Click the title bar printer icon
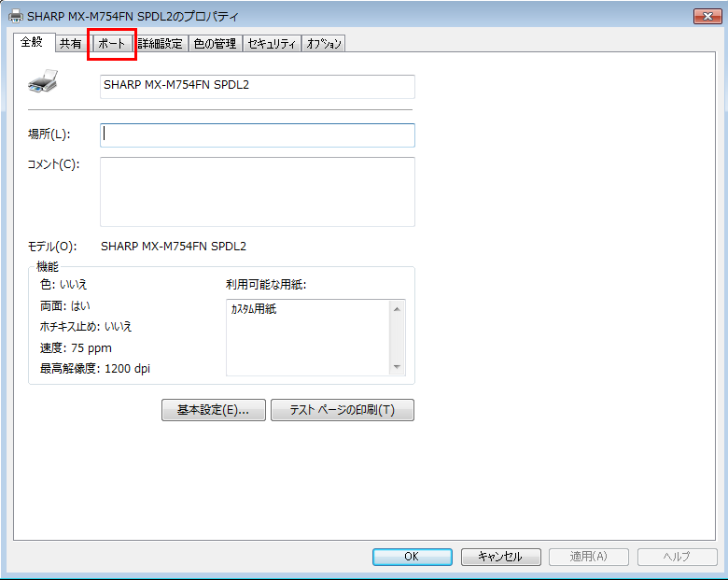 coord(16,16)
